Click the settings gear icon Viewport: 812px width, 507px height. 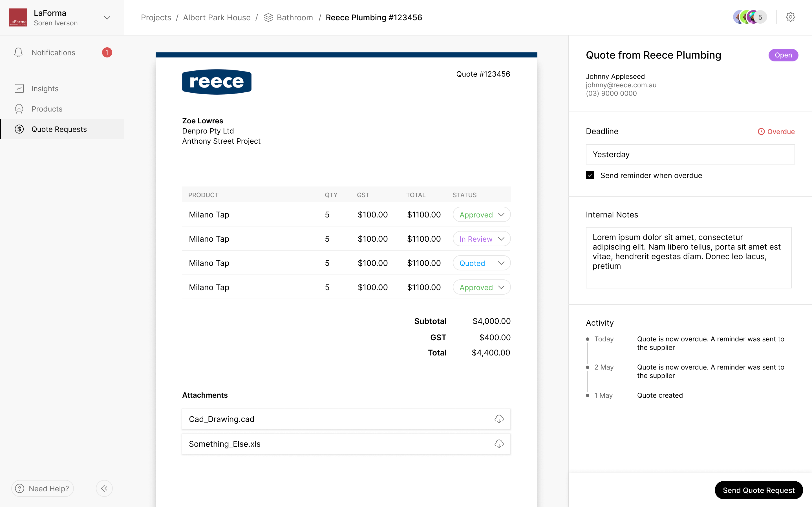790,17
